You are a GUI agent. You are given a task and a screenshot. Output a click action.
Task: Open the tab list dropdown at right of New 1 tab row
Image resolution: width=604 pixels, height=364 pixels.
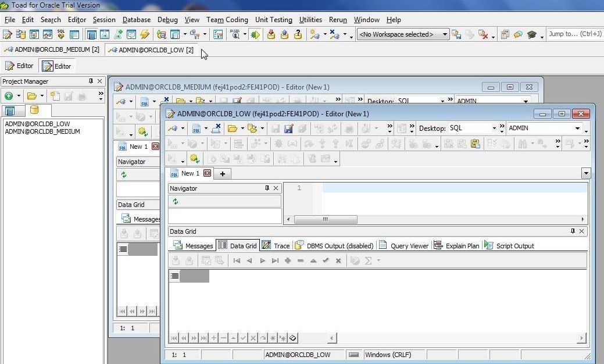[x=586, y=173]
